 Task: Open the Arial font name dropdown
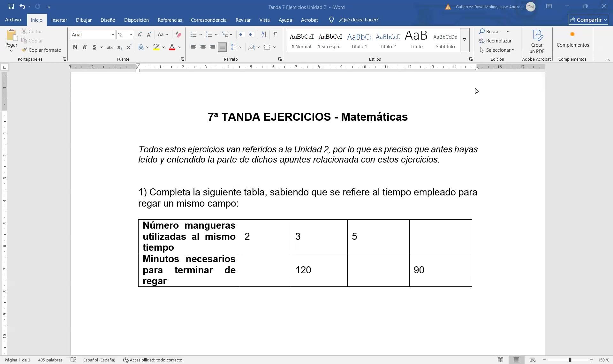113,34
